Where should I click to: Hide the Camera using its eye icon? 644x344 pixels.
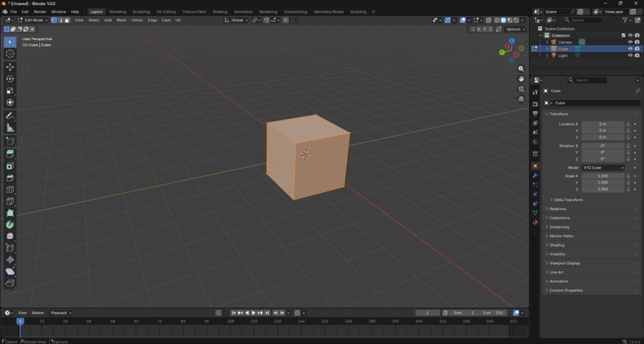pos(630,42)
